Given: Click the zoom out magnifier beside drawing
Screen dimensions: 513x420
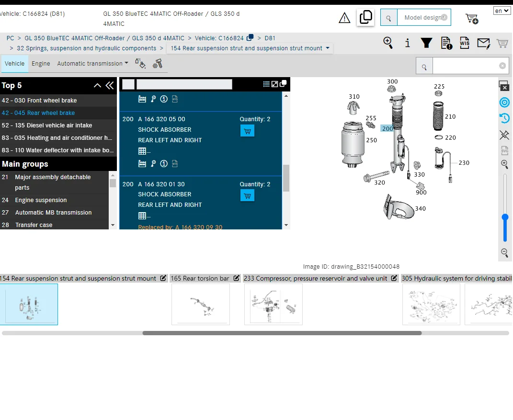Looking at the screenshot, I should (504, 252).
